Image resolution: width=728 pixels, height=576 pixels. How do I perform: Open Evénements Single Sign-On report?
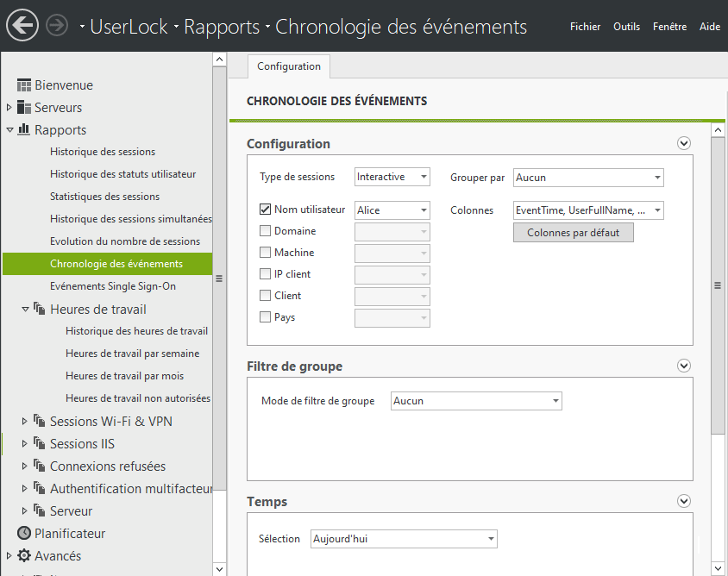113,286
